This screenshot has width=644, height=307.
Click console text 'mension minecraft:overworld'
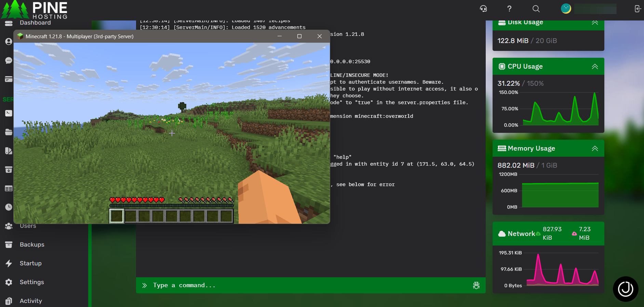(x=372, y=116)
